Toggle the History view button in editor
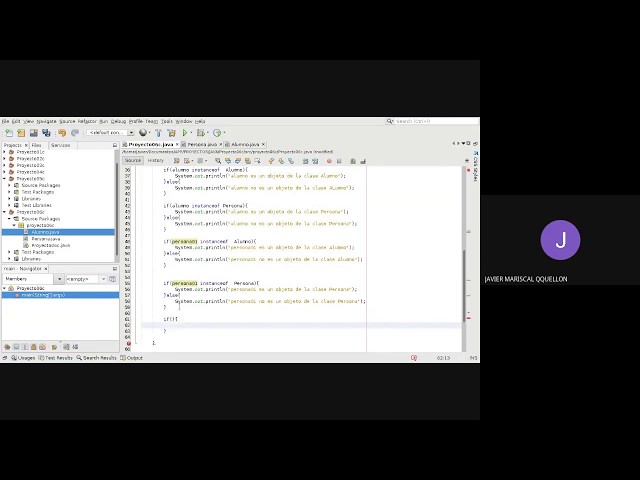This screenshot has height=480, width=640. (156, 161)
